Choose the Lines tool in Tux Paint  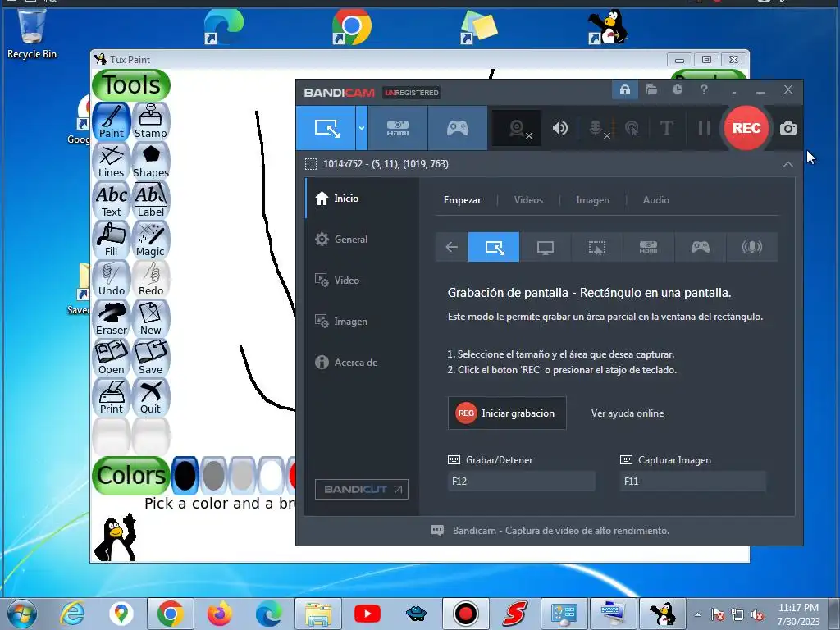[x=112, y=161]
